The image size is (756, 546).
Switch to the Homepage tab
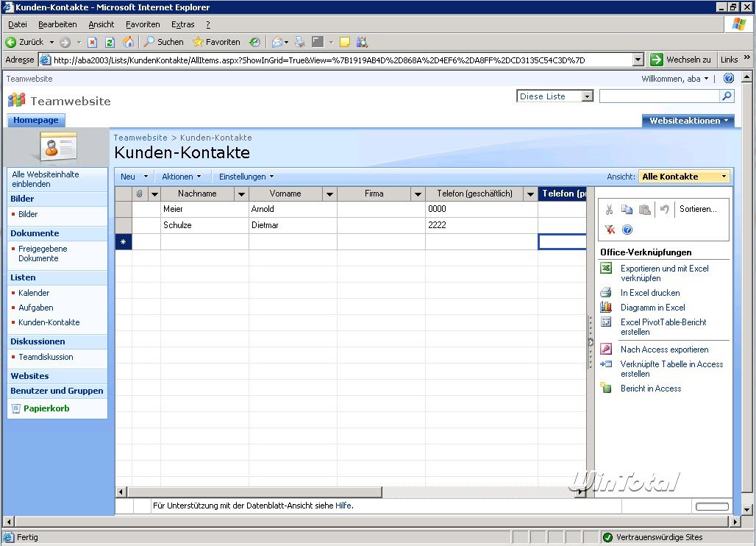36,120
